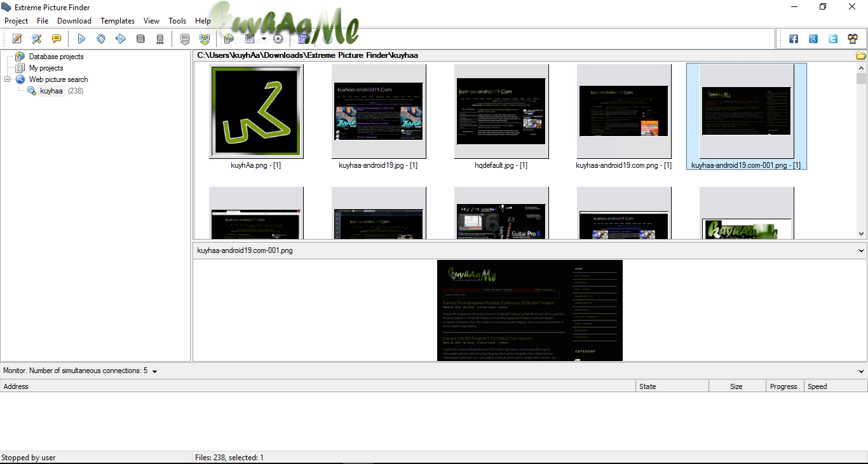Open the View menu
868x464 pixels.
[152, 21]
